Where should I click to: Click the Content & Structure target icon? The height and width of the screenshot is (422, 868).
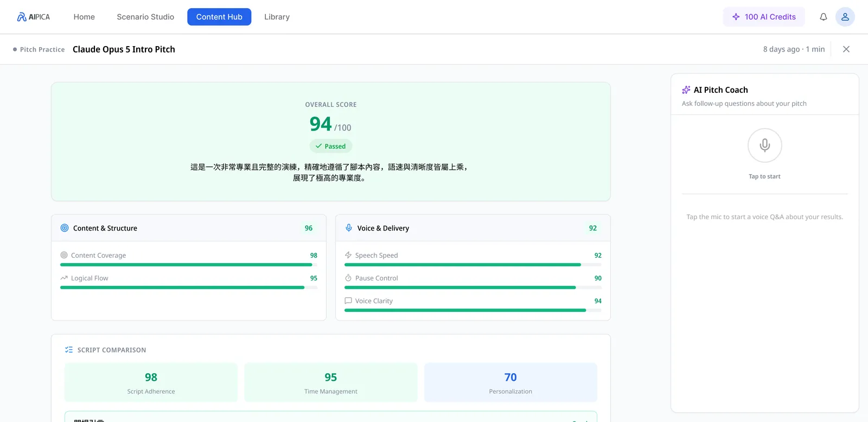pos(65,228)
